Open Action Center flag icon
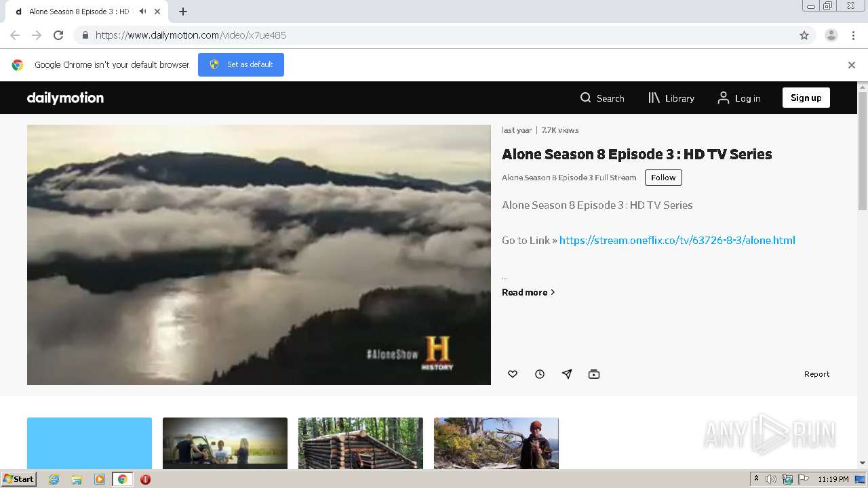Viewport: 868px width, 488px height. click(803, 479)
